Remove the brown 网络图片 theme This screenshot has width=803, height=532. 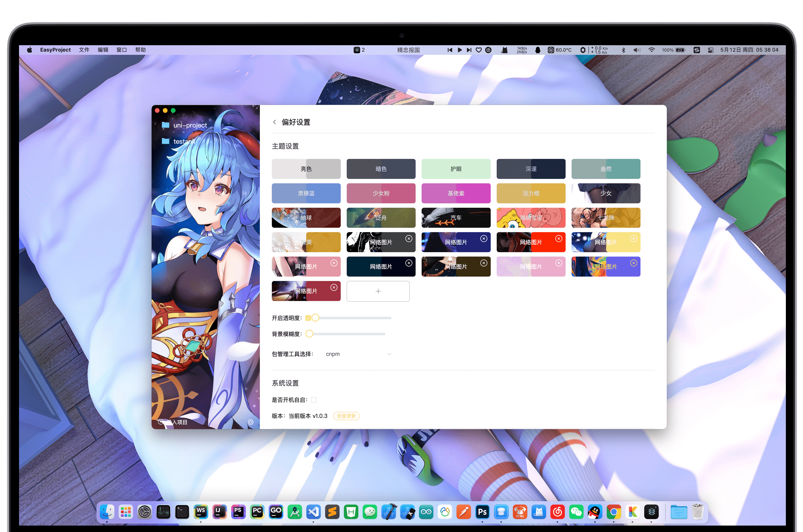pos(484,263)
